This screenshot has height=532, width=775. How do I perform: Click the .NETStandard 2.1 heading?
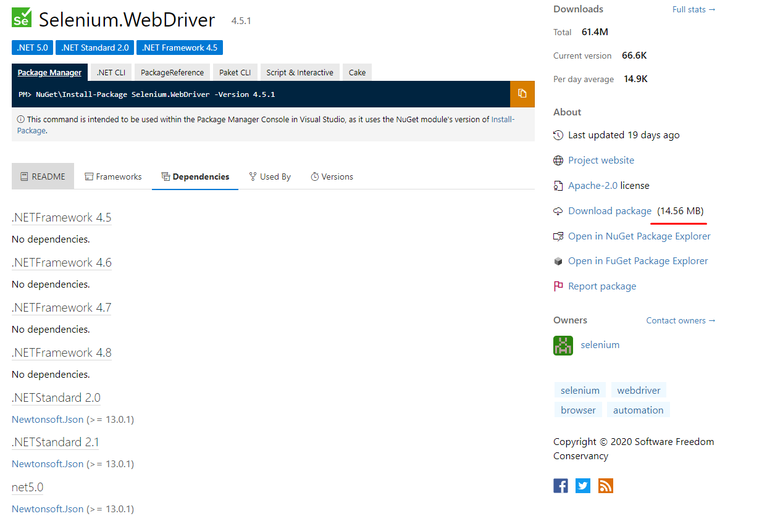56,442
